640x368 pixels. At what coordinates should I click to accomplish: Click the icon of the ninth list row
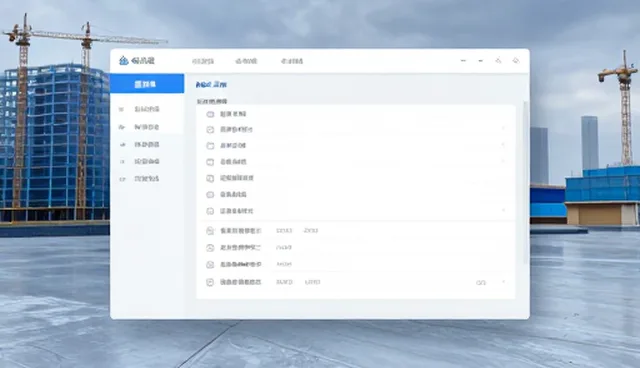point(210,248)
